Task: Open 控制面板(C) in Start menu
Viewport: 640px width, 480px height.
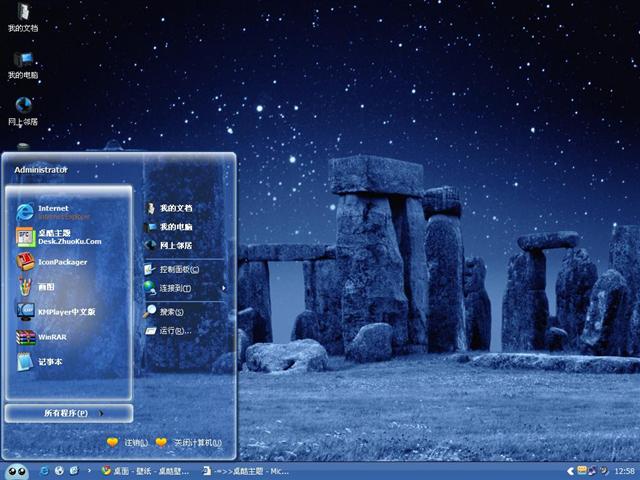Action: [172, 269]
